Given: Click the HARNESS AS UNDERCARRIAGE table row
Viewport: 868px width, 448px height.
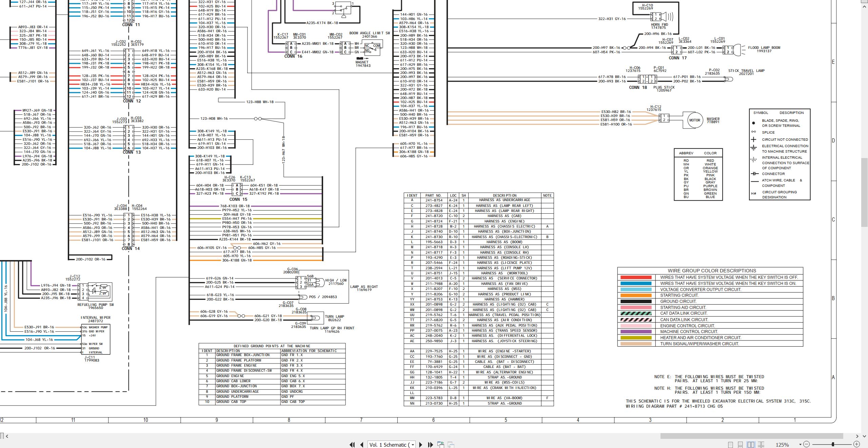Looking at the screenshot, I should [x=478, y=200].
